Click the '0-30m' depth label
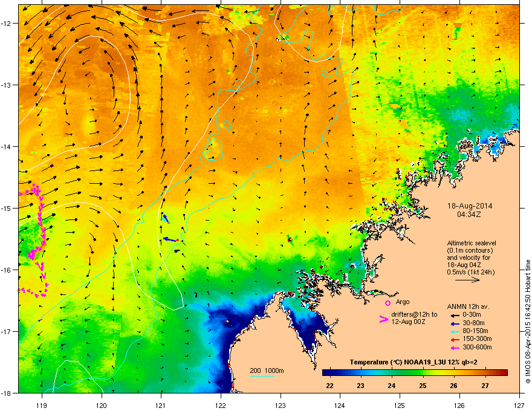Viewport: 532px width, 411px height. click(472, 315)
